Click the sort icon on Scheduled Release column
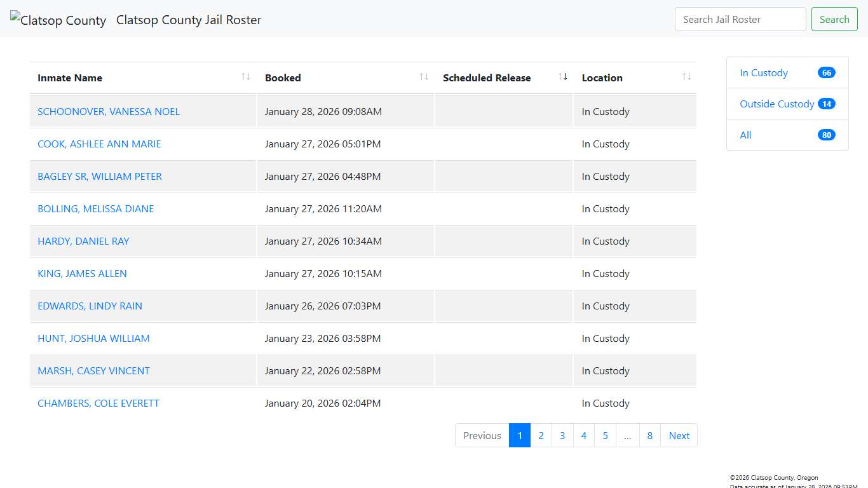Screen dimensions: 868x488 click(x=562, y=76)
